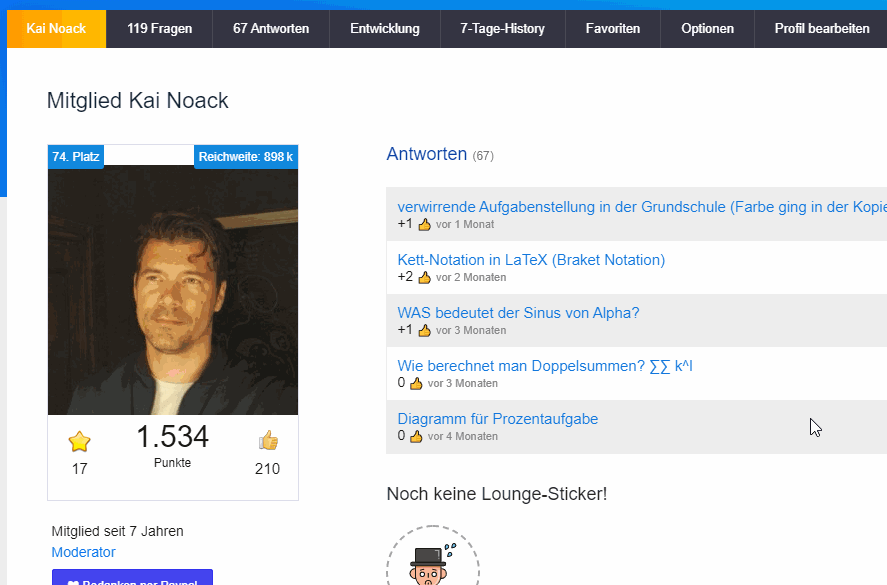Click thumbs-up next to 0 'vor 3 Monaten'

coord(416,384)
